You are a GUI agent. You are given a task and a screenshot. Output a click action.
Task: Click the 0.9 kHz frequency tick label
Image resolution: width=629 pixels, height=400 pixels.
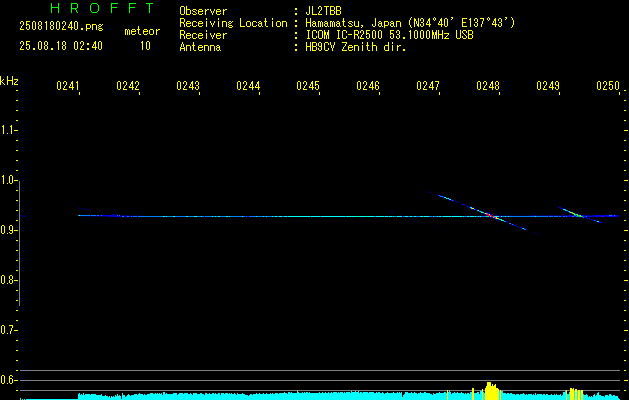click(x=8, y=230)
